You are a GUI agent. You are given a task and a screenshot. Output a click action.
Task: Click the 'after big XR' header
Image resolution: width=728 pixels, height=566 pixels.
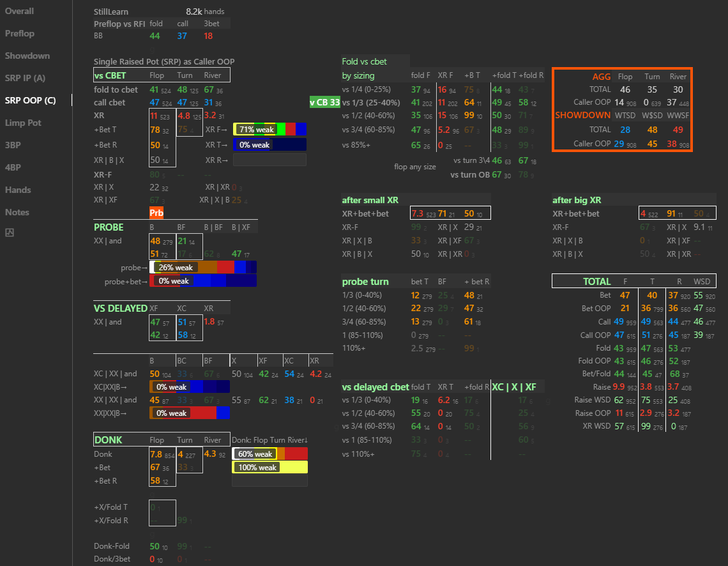pos(577,200)
